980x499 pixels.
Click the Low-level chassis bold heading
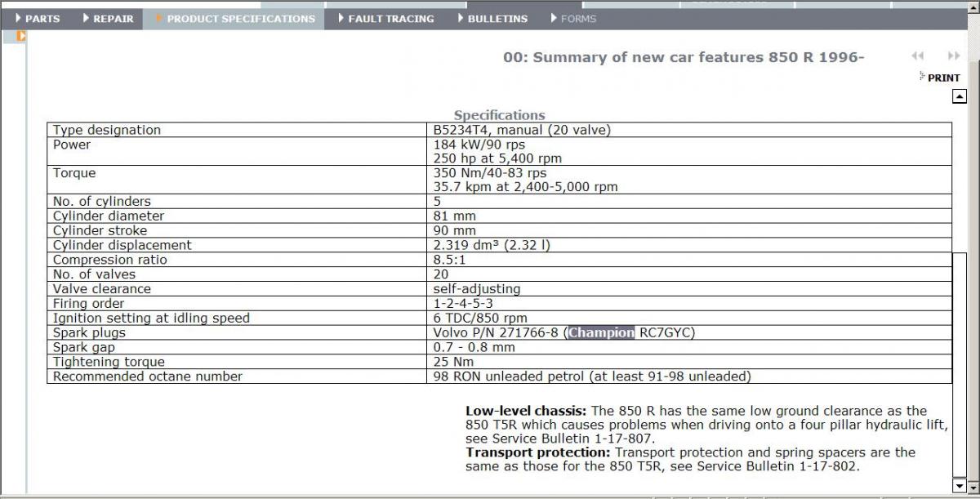(x=526, y=411)
